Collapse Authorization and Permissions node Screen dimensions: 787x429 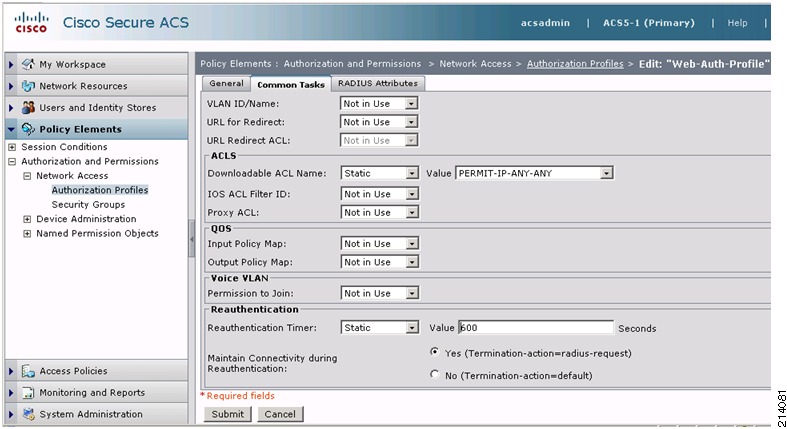[x=12, y=162]
